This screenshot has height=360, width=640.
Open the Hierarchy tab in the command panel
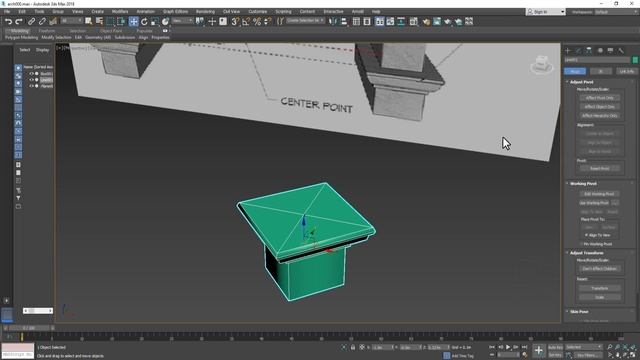click(x=589, y=51)
